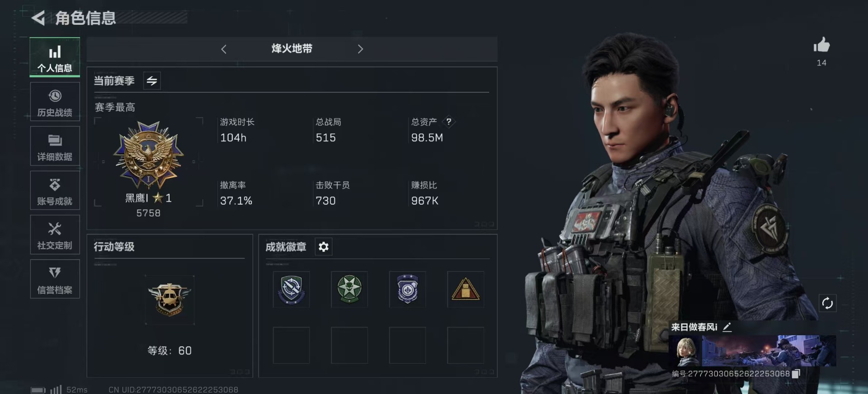Image resolution: width=868 pixels, height=394 pixels.
Task: Open the 信誉档案 sidebar tab
Action: 55,279
